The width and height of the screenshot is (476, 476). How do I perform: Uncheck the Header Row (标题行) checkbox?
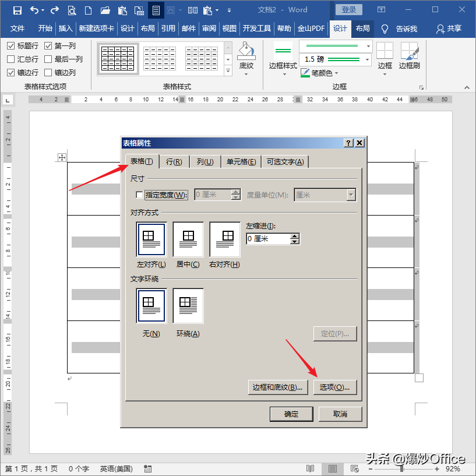pos(10,46)
